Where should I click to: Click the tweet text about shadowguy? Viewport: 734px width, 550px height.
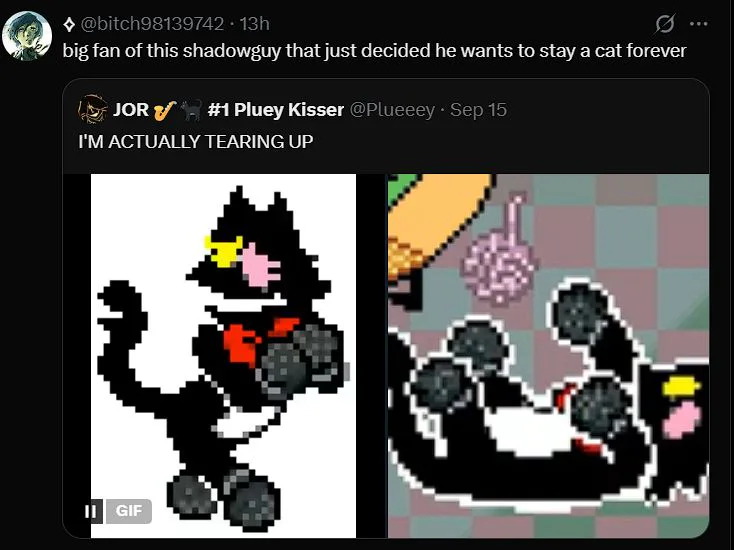(374, 51)
